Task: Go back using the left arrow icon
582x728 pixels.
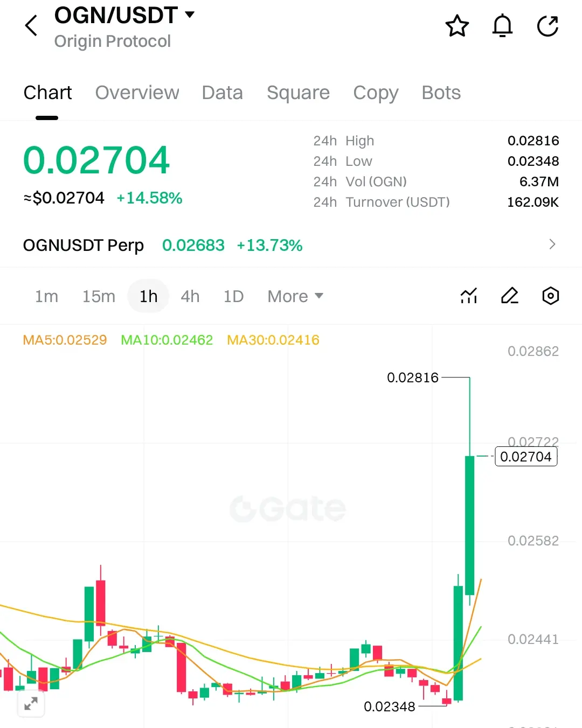Action: [x=32, y=25]
